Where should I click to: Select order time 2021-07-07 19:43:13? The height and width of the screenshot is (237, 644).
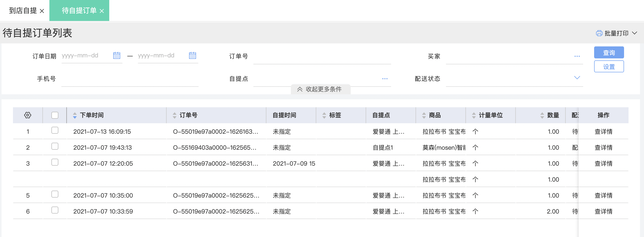103,148
